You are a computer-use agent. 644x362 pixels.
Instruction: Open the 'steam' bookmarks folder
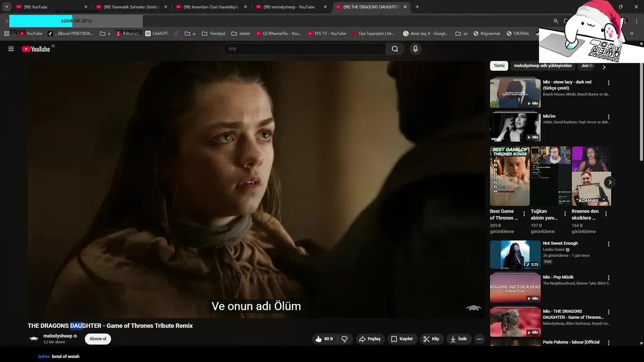click(x=240, y=34)
